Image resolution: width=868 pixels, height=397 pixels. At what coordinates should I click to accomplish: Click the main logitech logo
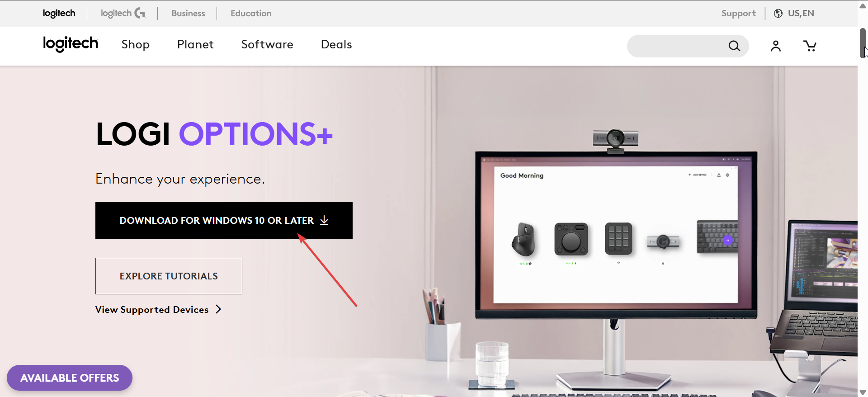pos(71,44)
